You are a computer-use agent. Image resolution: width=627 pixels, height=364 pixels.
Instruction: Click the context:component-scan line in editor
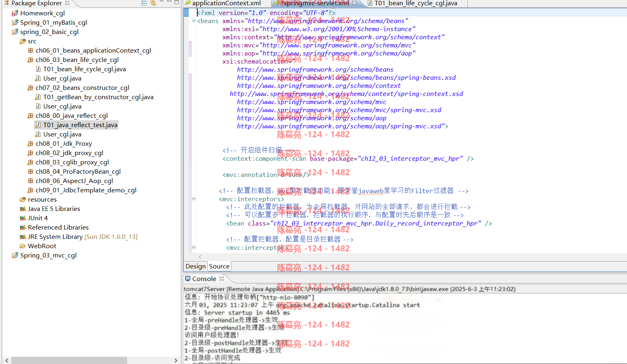click(348, 158)
